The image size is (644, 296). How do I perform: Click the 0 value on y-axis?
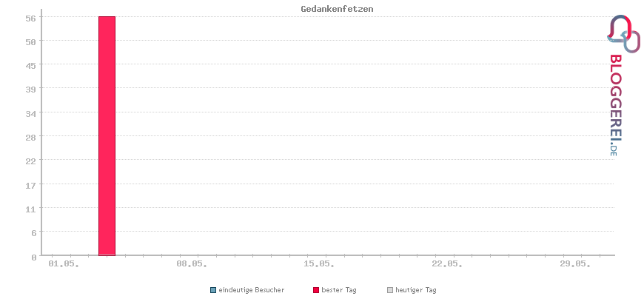[35, 257]
